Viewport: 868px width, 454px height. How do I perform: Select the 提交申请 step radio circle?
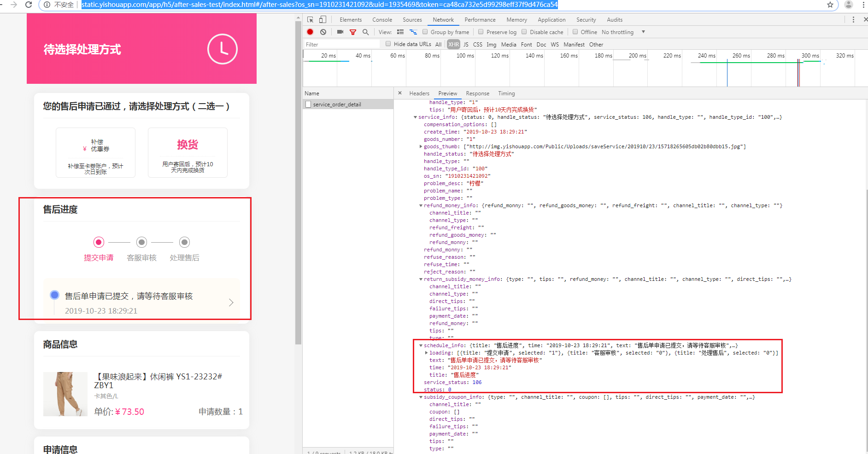99,242
